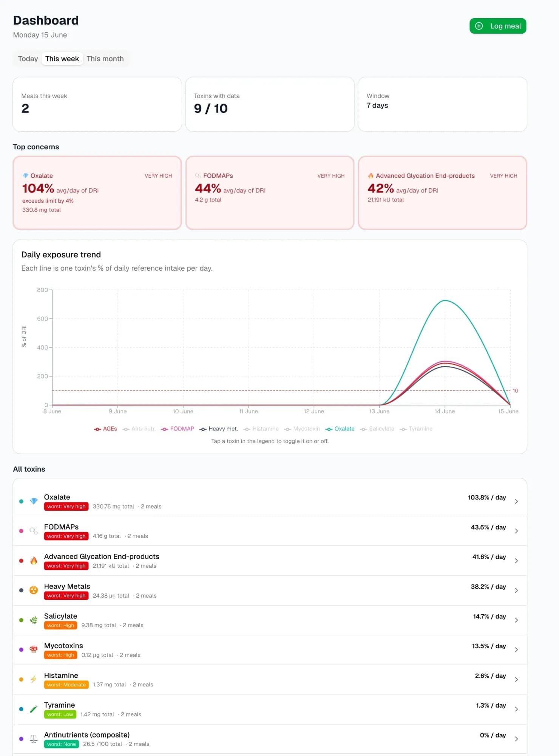Click the FODMAPs bubbles icon in list
559x756 pixels.
click(34, 531)
